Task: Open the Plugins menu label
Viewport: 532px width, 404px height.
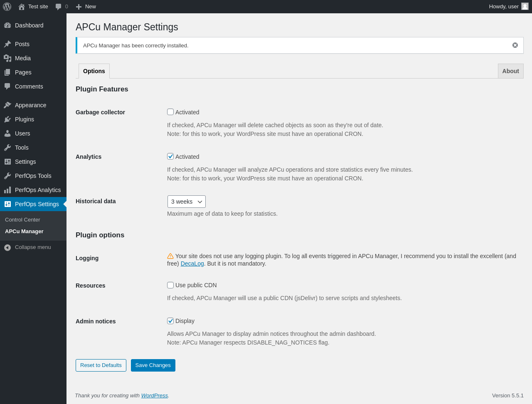Action: [25, 119]
